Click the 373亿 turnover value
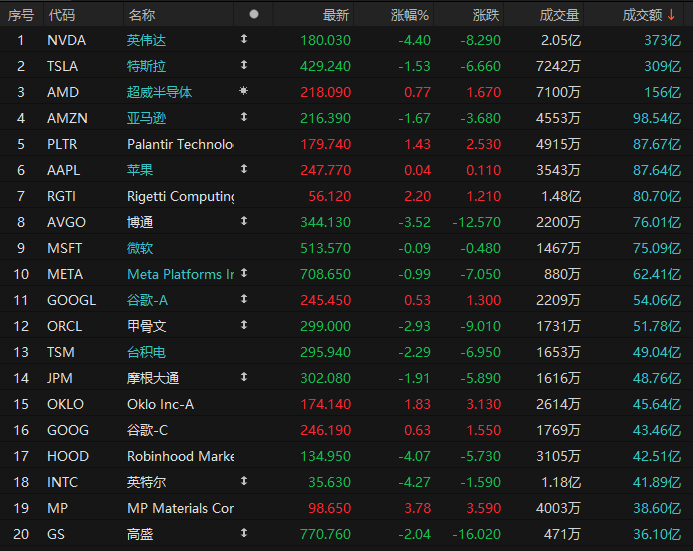This screenshot has height=551, width=693. pyautogui.click(x=662, y=41)
